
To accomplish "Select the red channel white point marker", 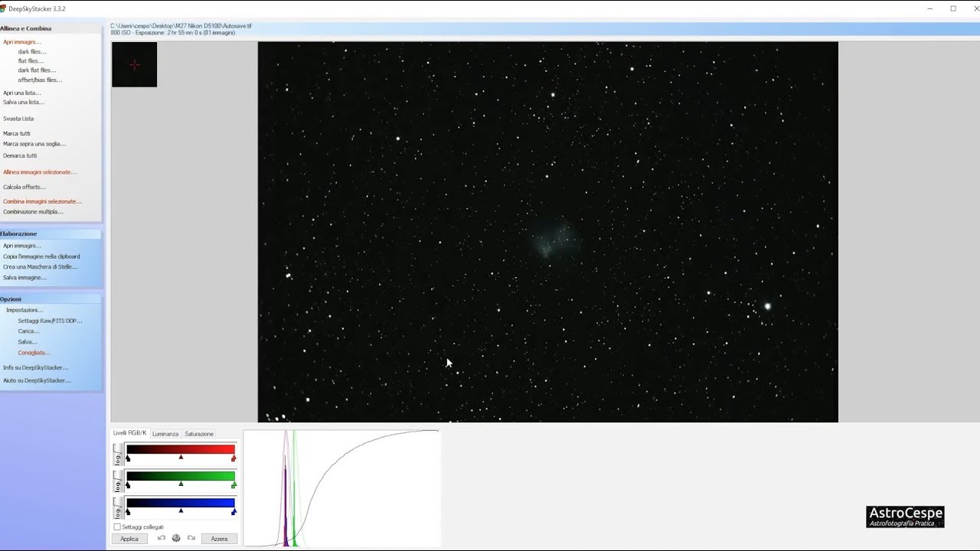I will pos(234,458).
